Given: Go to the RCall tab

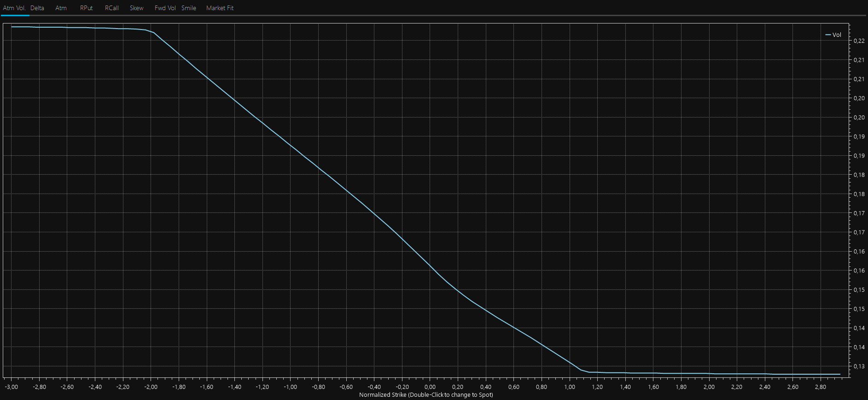Looking at the screenshot, I should pyautogui.click(x=111, y=8).
